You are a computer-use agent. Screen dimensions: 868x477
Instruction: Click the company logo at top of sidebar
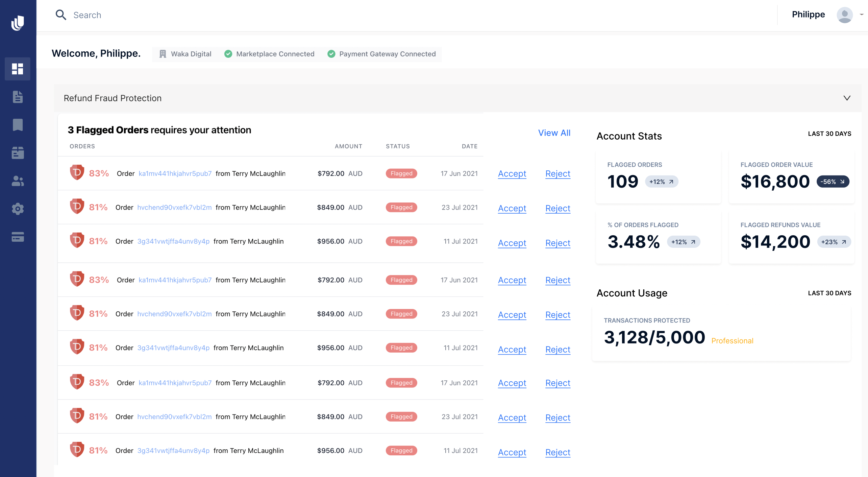[18, 23]
